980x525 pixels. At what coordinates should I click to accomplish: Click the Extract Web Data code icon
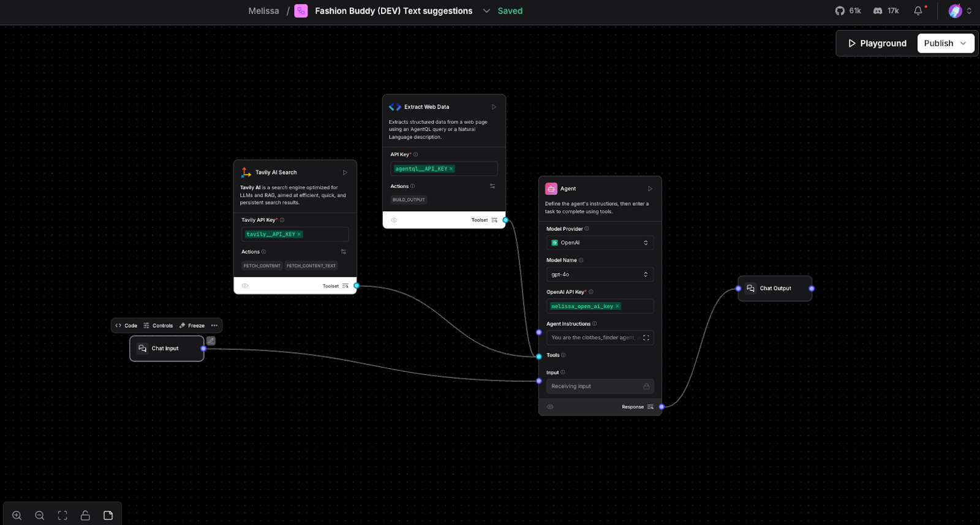coord(395,107)
